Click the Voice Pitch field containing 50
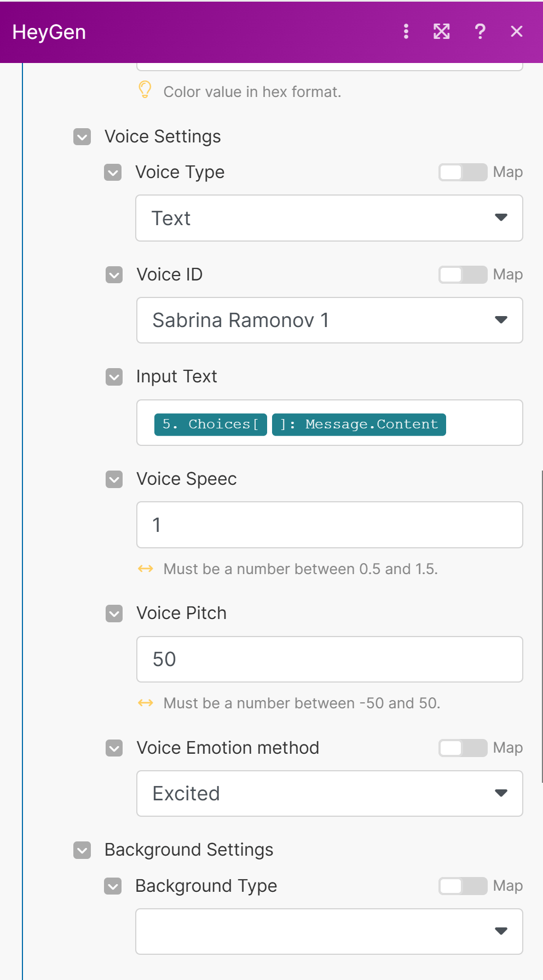 [x=329, y=659]
